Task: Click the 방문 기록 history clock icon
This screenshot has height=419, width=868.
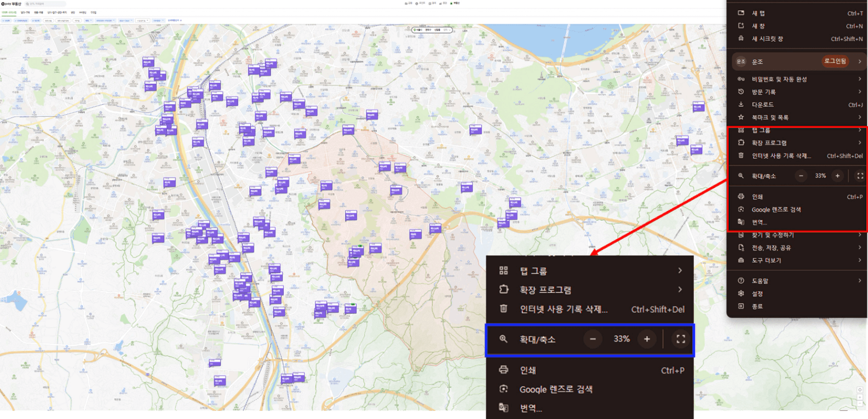Action: coord(741,91)
